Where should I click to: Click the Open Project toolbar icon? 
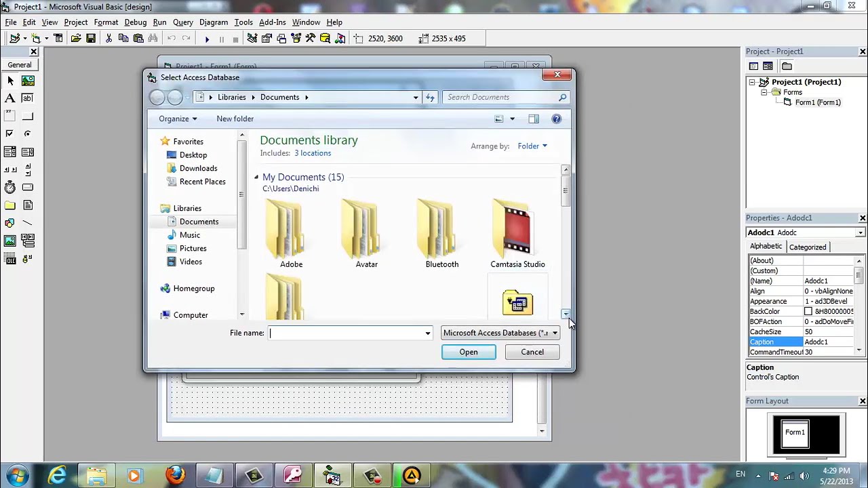(76, 39)
